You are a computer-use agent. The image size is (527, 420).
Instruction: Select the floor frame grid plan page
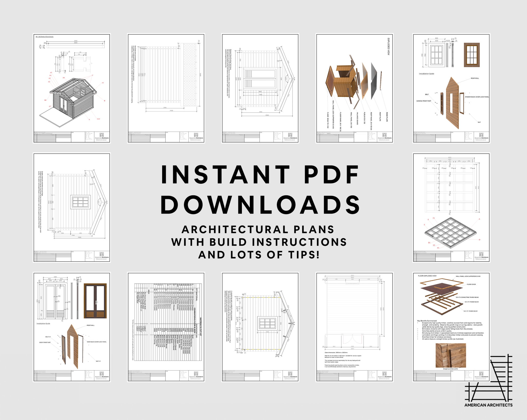(451, 207)
